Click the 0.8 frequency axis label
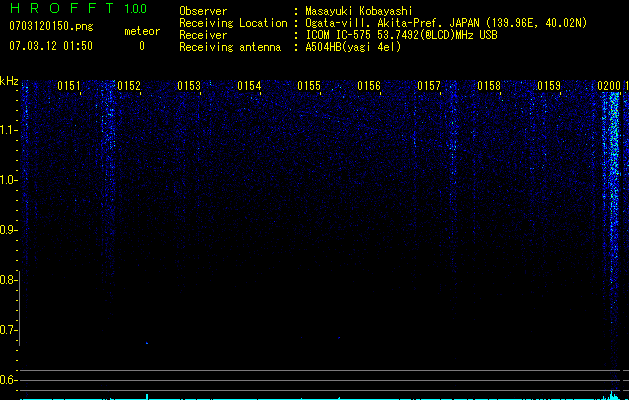Viewport: 629px width, 400px height. 7,280
